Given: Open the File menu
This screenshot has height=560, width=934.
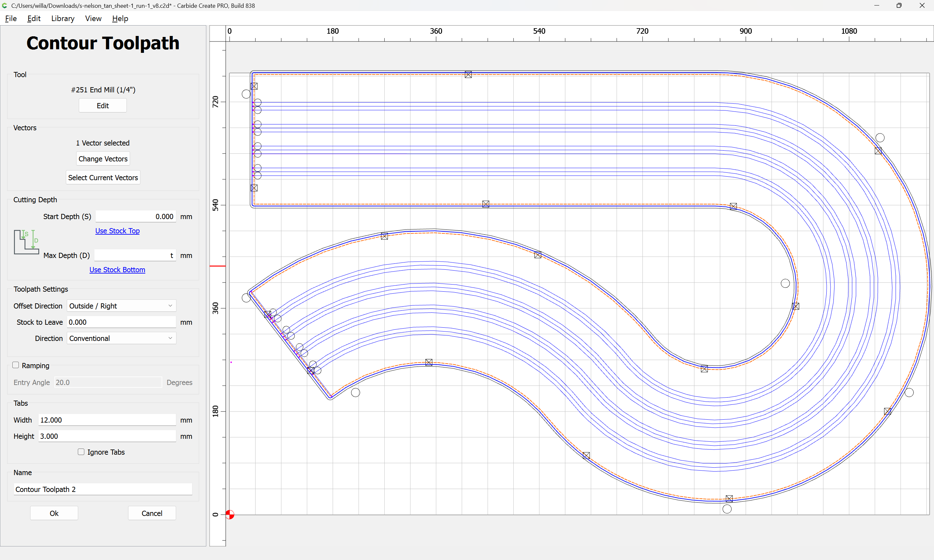Looking at the screenshot, I should point(11,18).
